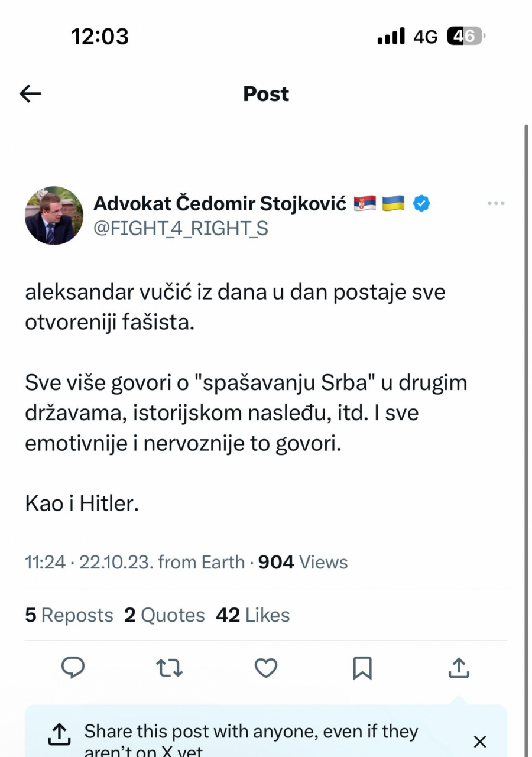Screen dimensions: 532x757
Task: Open the reply composer with the comment icon
Action: [x=73, y=668]
